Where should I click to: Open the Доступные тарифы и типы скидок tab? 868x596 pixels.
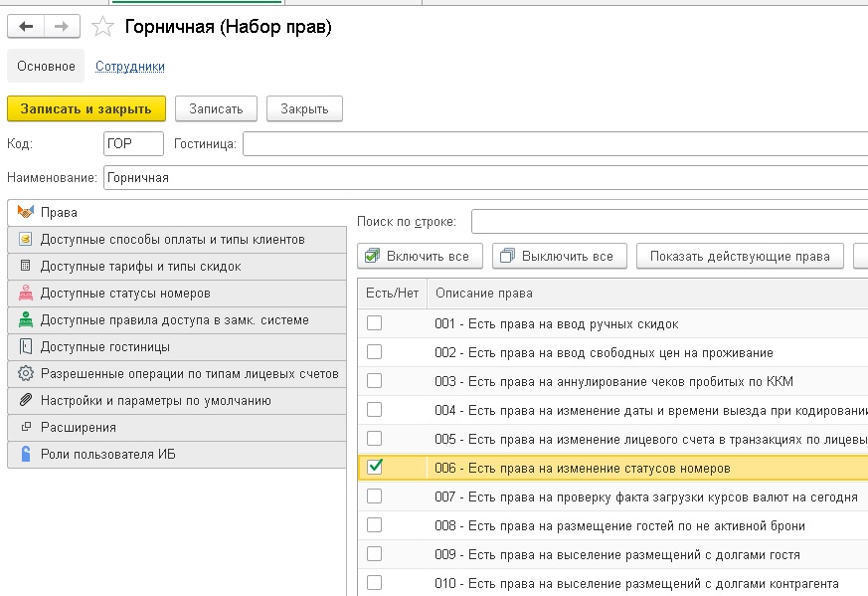tap(140, 267)
